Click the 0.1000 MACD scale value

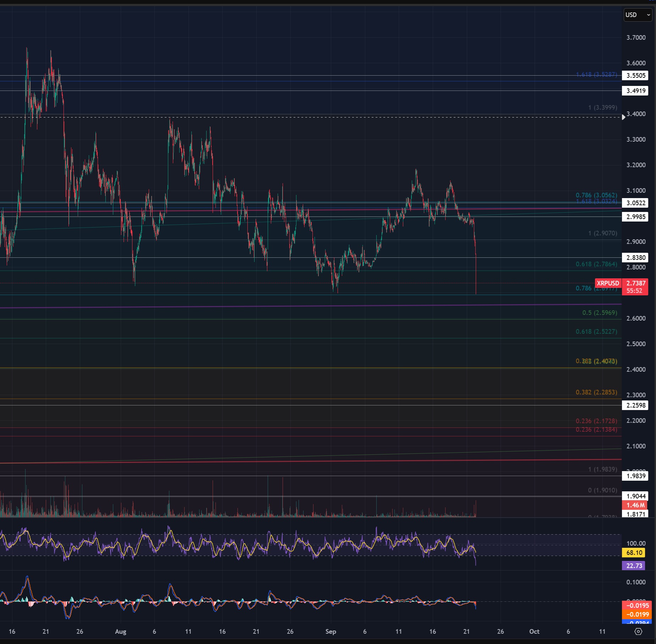point(636,582)
